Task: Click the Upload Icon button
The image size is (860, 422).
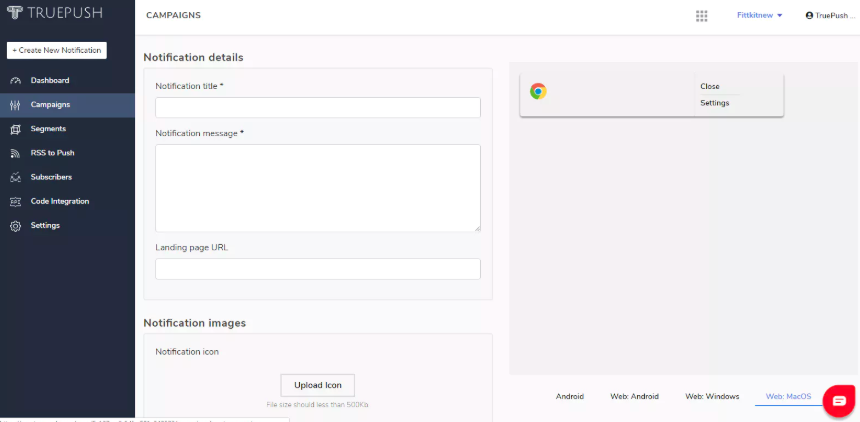Action: coord(318,385)
